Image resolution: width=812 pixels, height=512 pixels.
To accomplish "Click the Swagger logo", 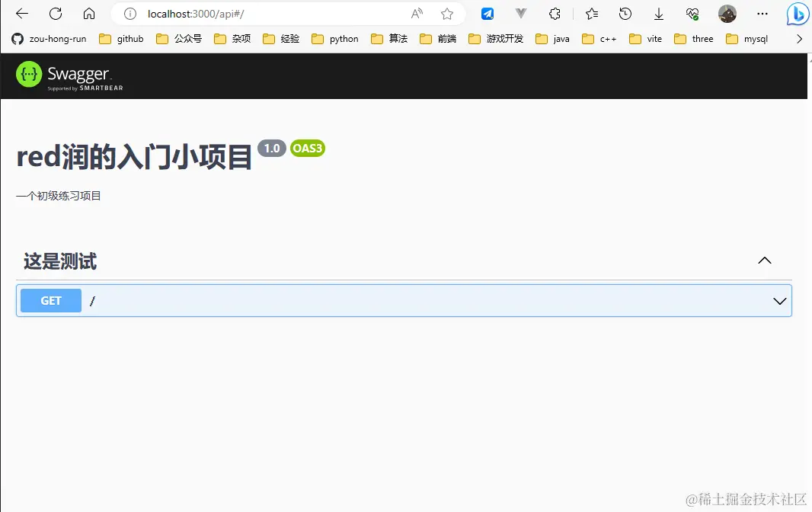I will point(69,75).
